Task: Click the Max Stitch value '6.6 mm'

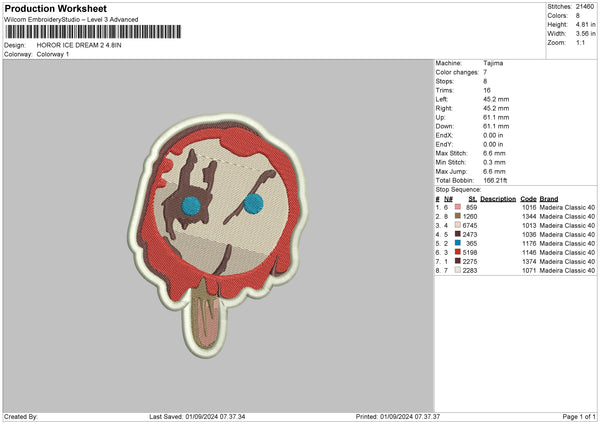Action: coord(494,153)
